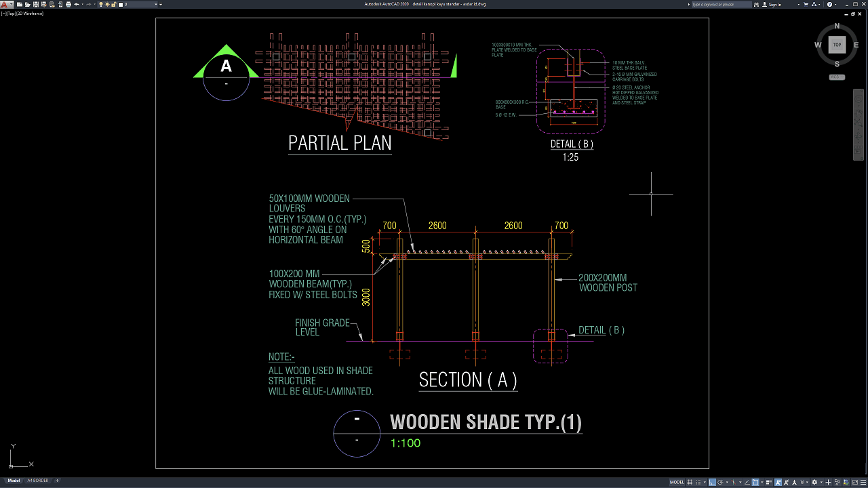Expand the WCS coordinate system dropdown
868x488 pixels.
837,77
